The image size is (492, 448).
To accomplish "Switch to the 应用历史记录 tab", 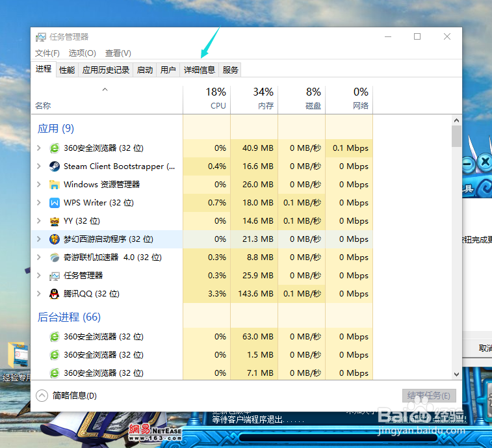I will coord(106,70).
